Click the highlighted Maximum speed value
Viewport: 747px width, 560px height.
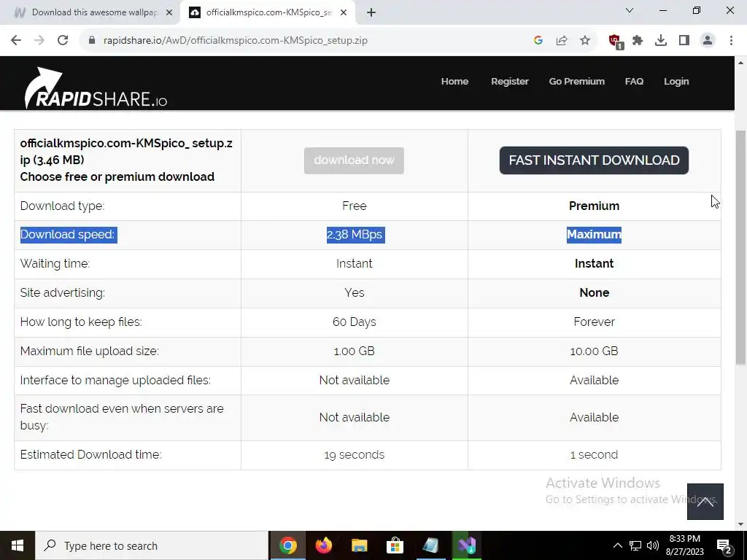[x=594, y=234]
